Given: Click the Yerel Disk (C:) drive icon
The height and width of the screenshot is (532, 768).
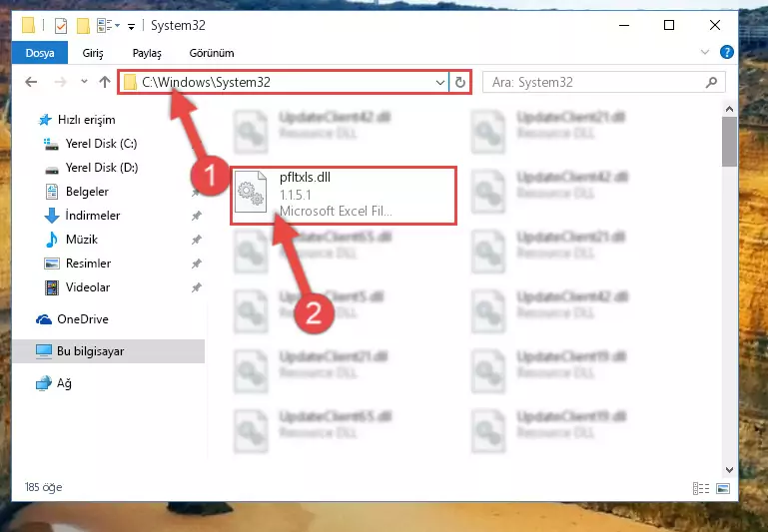Looking at the screenshot, I should [x=51, y=144].
